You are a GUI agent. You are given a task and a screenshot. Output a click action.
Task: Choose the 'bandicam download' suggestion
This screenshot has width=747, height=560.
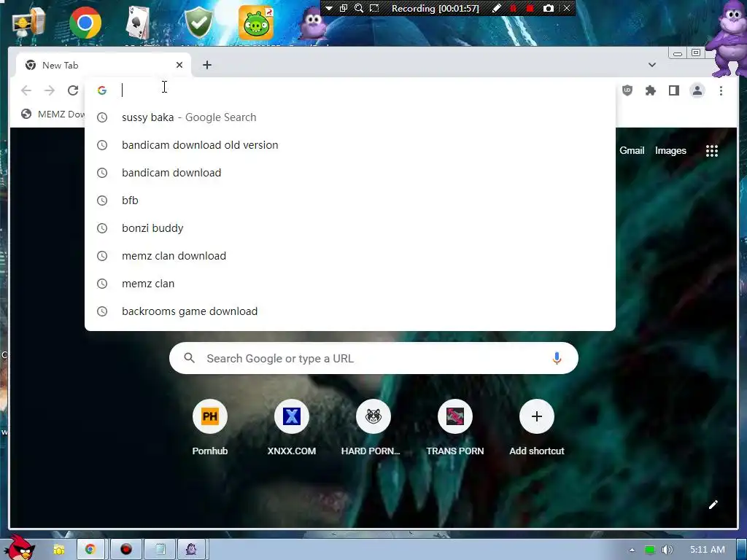(x=349, y=172)
